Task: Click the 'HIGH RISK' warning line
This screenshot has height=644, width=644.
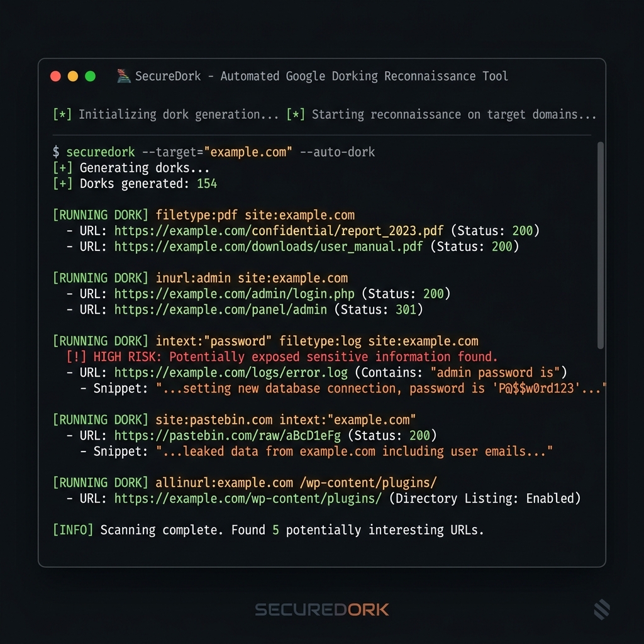Action: [x=282, y=357]
